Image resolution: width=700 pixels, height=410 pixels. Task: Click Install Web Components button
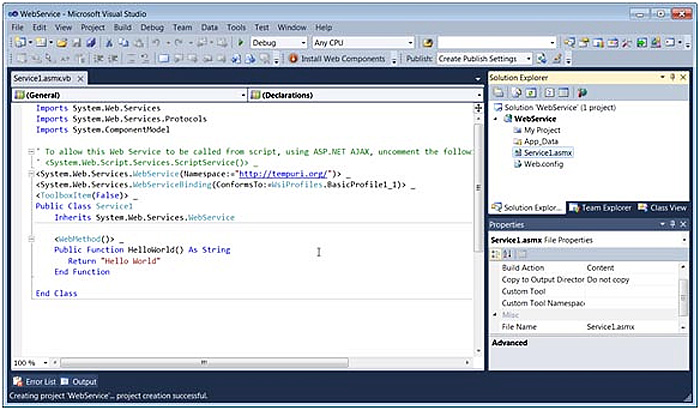coord(337,59)
